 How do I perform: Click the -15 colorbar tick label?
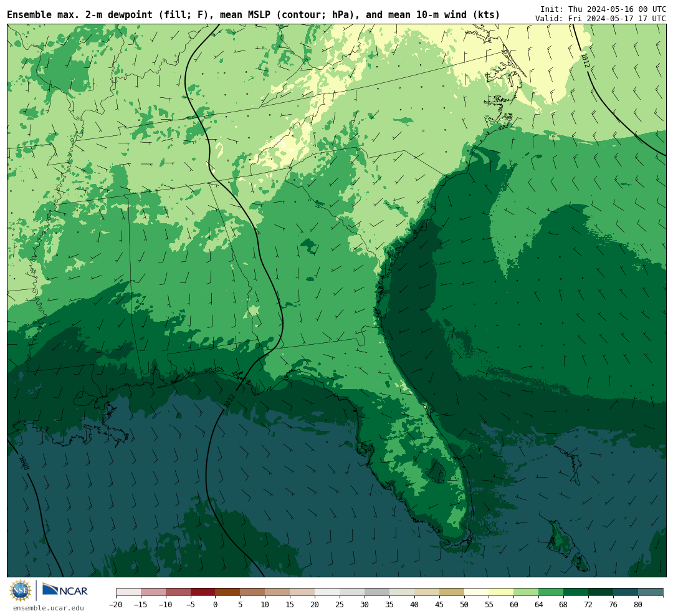click(x=140, y=605)
